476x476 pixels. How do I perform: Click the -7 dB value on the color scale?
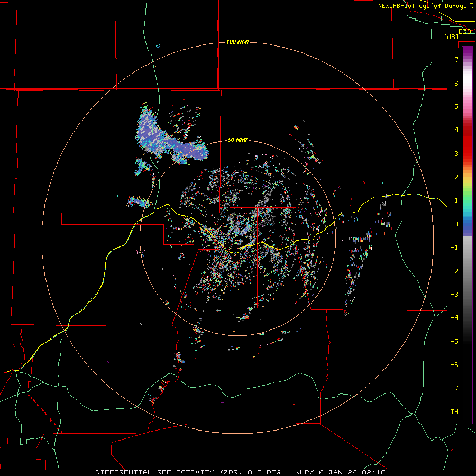coord(454,388)
